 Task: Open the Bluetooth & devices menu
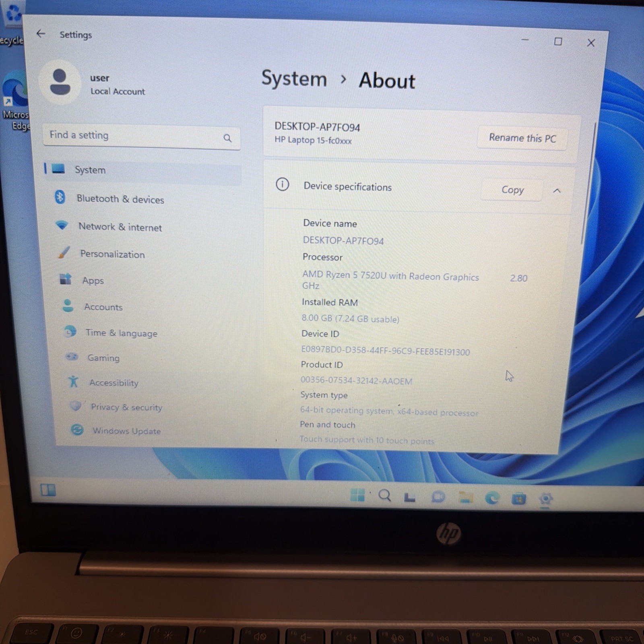(121, 199)
